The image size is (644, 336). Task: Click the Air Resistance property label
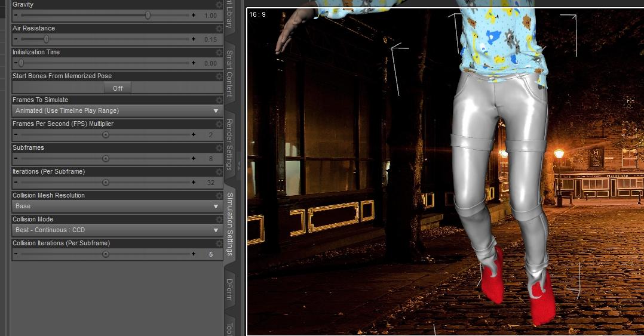point(33,28)
